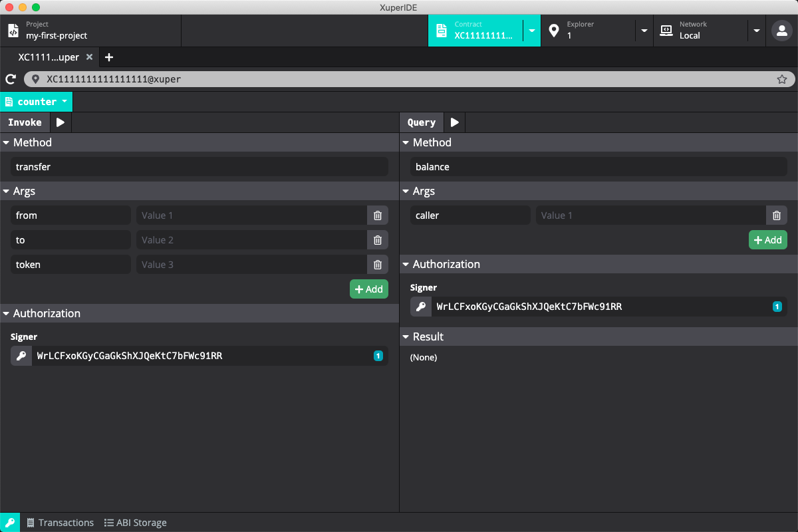Click the Explorer location pin icon

(x=553, y=31)
